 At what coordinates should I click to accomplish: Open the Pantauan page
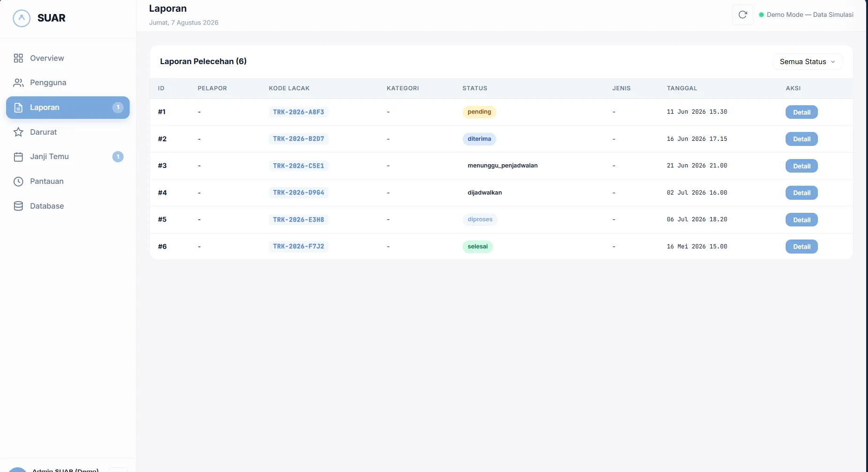68,182
